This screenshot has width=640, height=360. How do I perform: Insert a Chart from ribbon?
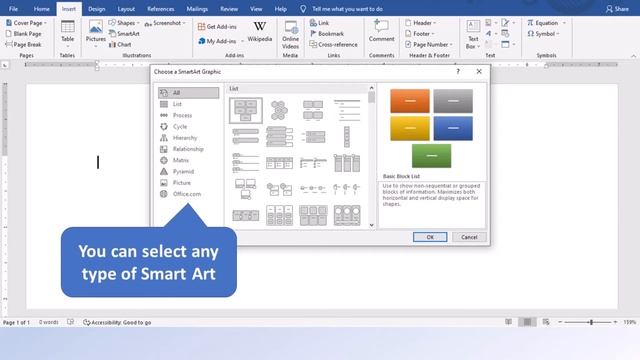(x=120, y=44)
